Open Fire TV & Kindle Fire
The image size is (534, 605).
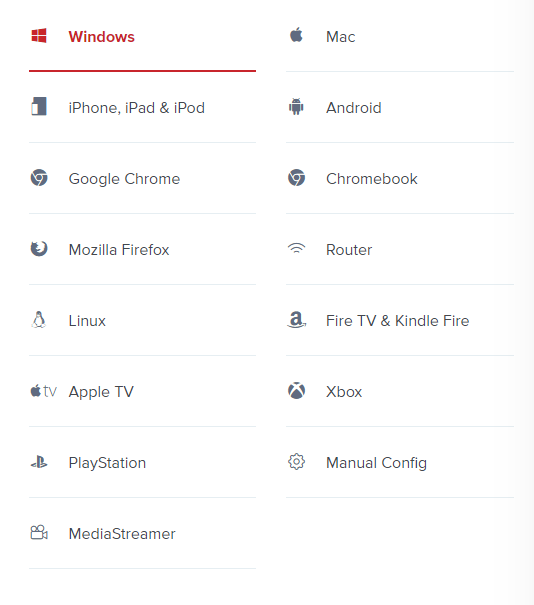point(400,321)
